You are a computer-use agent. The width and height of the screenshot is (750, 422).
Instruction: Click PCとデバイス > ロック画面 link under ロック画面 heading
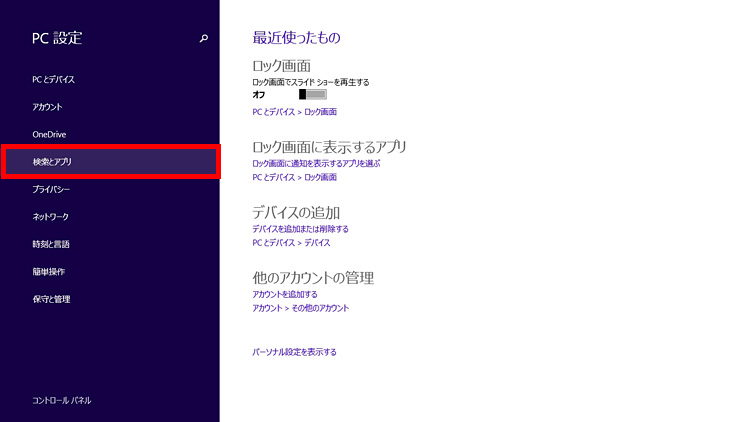coord(294,112)
